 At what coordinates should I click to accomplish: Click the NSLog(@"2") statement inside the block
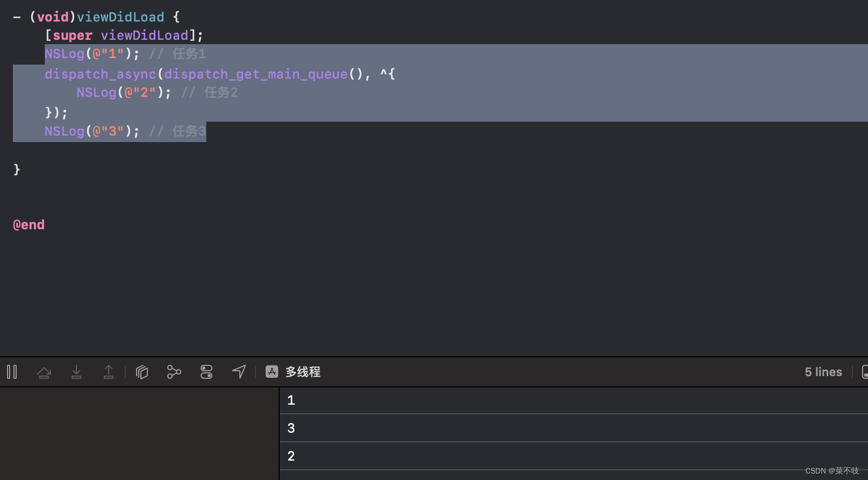click(124, 93)
